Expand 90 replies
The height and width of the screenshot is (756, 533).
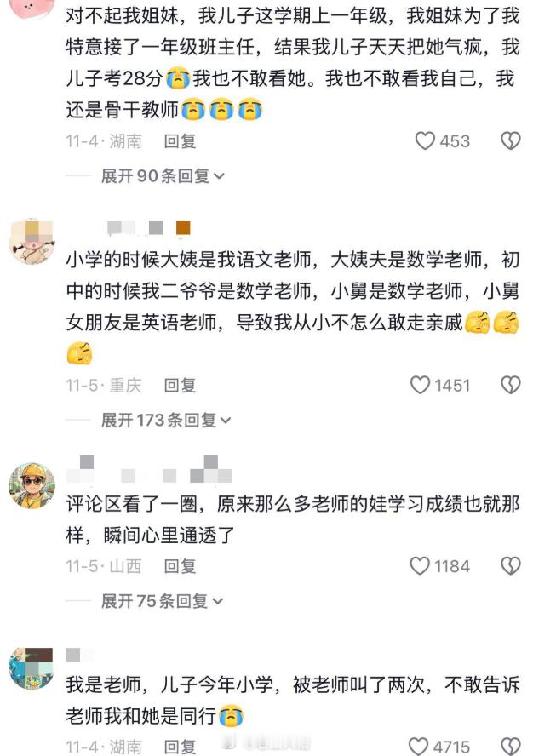point(163,176)
